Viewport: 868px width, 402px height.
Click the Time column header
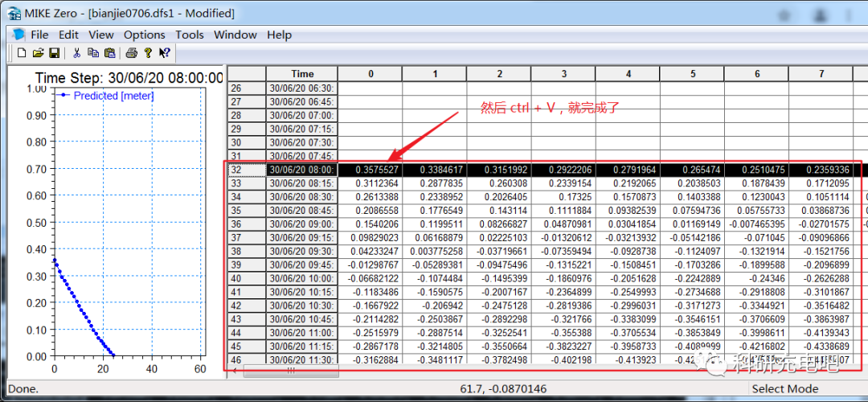tap(302, 74)
